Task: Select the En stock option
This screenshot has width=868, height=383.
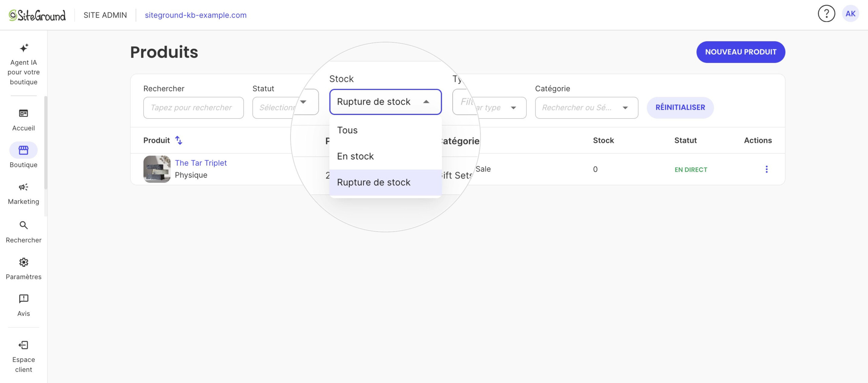Action: point(385,156)
